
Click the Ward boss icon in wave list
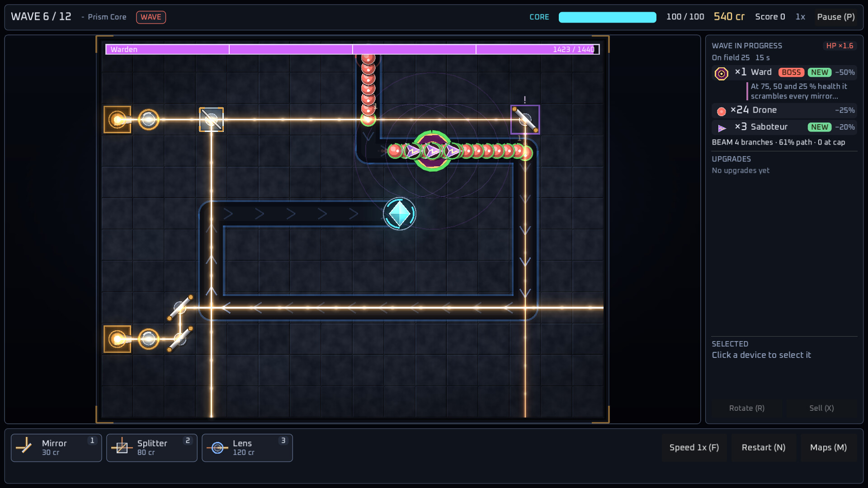[722, 73]
